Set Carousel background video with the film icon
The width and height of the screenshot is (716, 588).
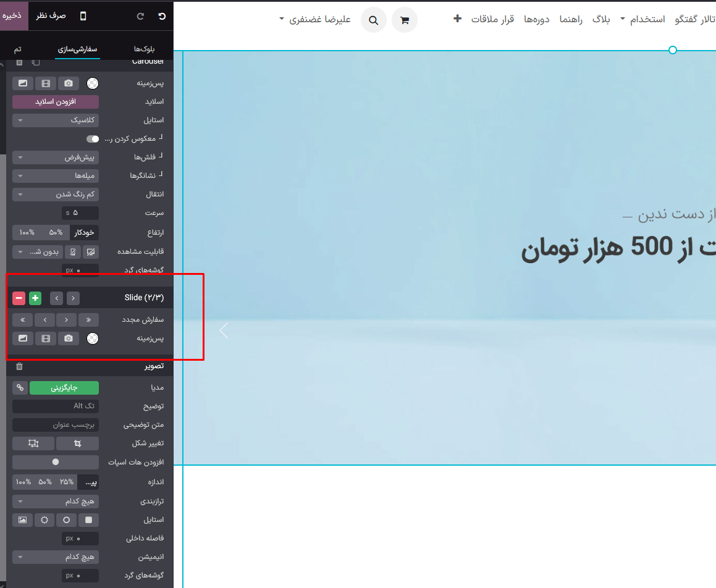pos(46,83)
